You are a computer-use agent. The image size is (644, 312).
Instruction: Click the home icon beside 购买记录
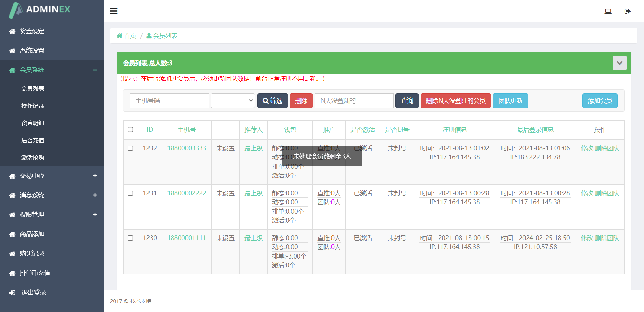(x=12, y=254)
